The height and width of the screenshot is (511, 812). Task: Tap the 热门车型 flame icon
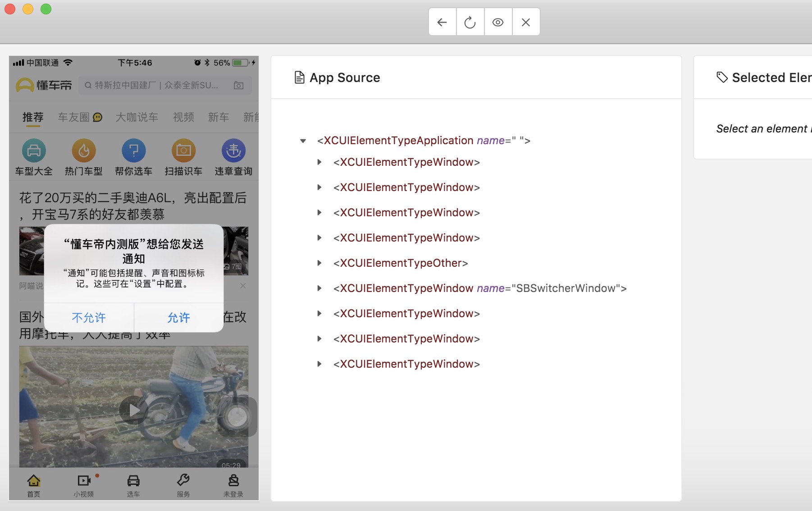click(84, 151)
